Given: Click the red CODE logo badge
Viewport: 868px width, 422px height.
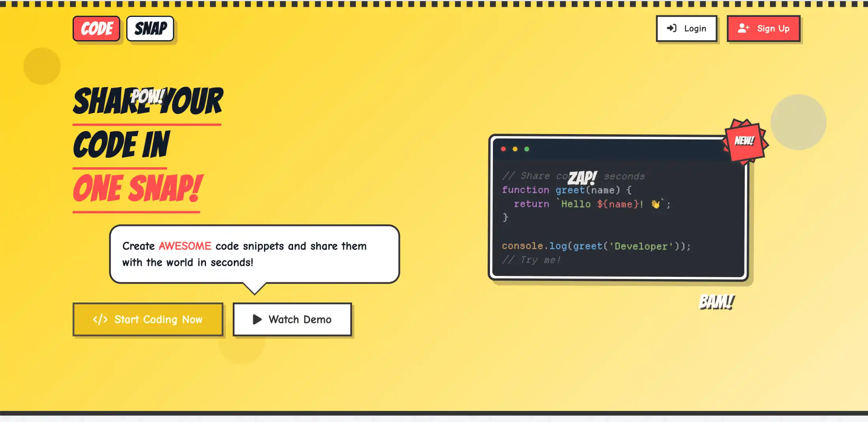Looking at the screenshot, I should [96, 29].
